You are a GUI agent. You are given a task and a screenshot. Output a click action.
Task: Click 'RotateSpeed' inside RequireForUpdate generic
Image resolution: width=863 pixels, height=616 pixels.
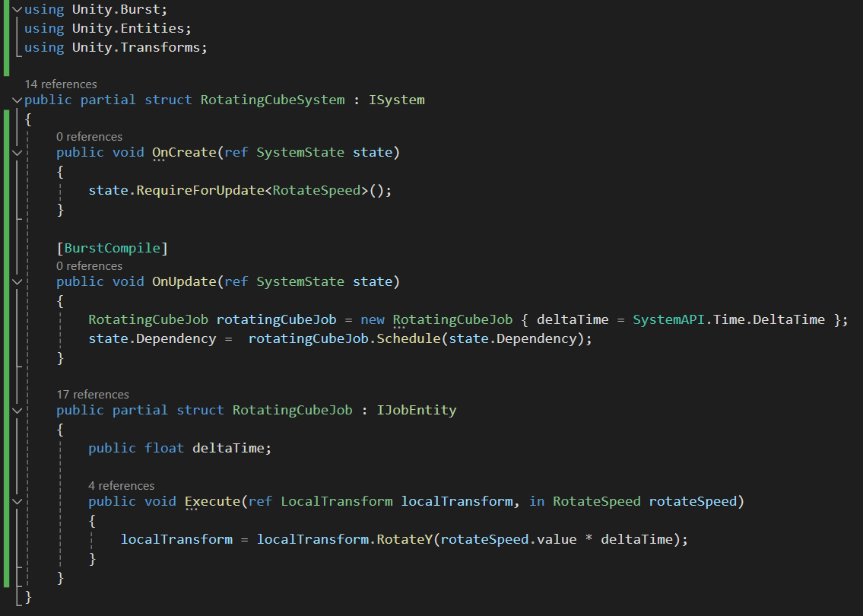316,190
